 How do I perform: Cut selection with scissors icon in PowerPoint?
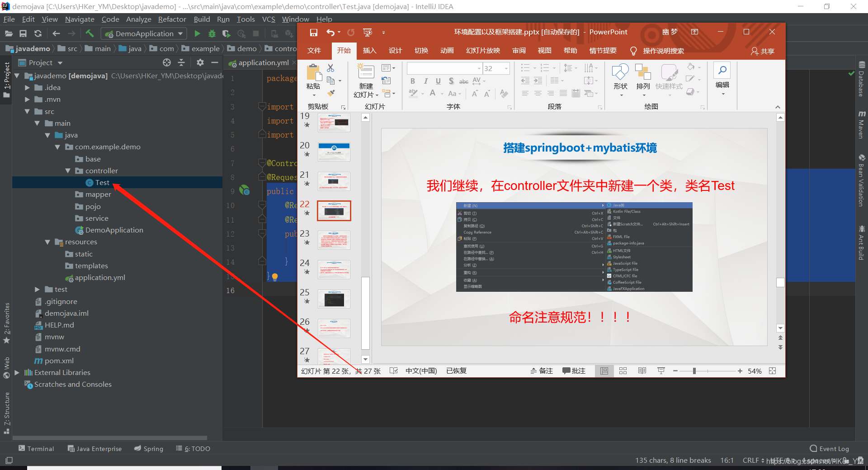[330, 68]
